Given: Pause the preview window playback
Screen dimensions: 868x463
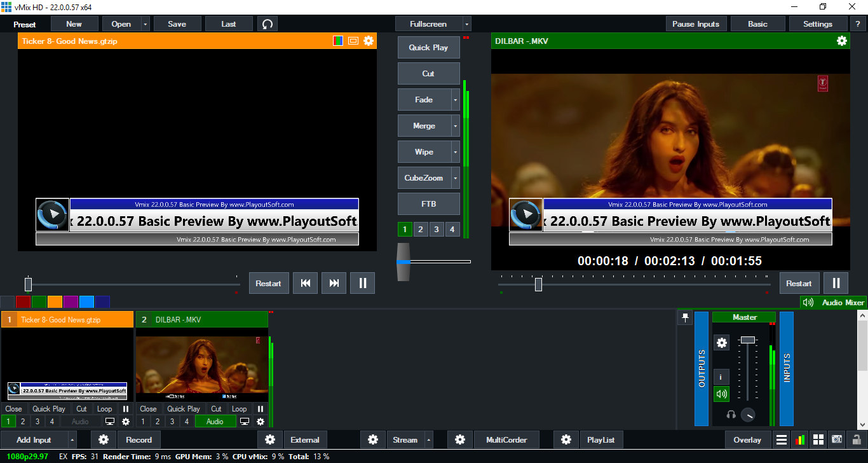Looking at the screenshot, I should [363, 283].
